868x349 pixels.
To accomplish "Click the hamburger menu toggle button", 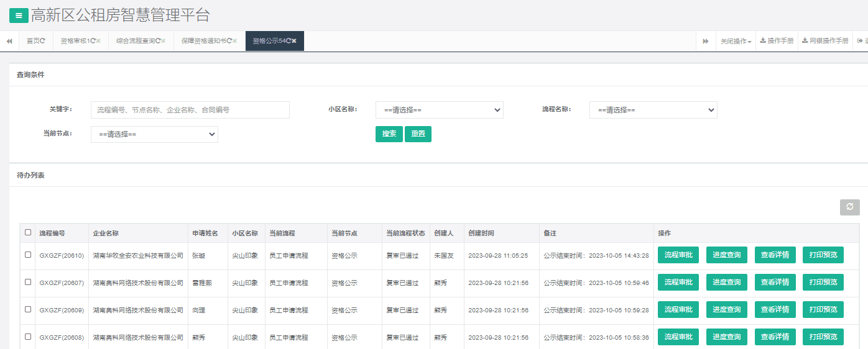I will 19,16.
